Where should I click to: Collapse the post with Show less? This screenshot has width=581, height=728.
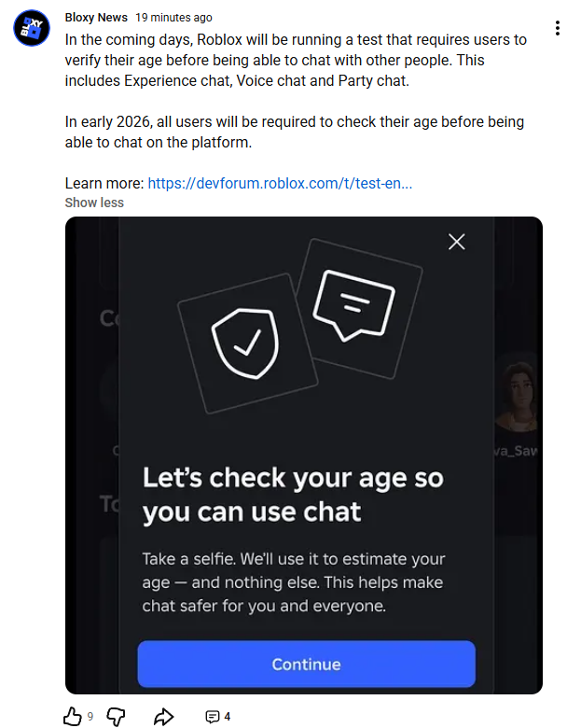coord(94,203)
